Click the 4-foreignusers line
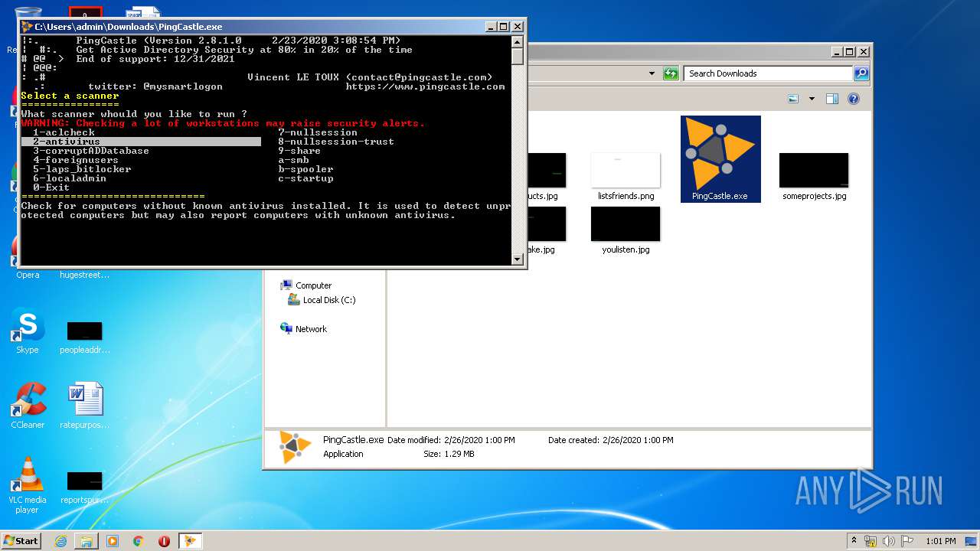 76,160
